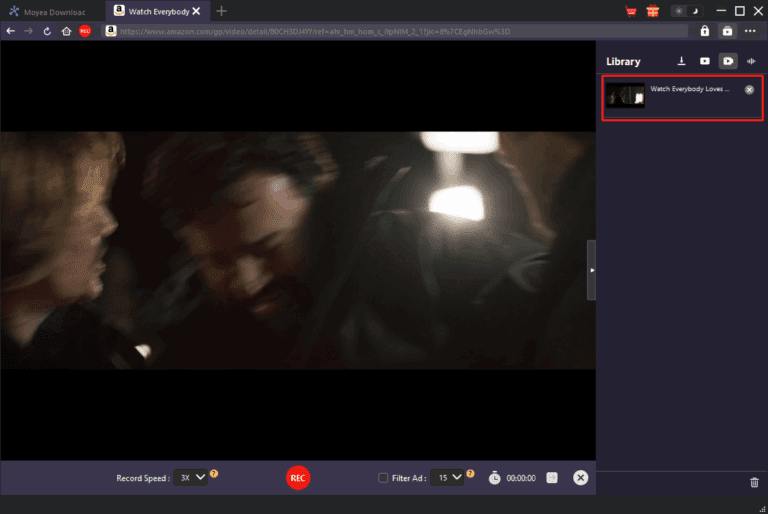768x514 pixels.
Task: Click the red REC button in bottom bar
Action: [x=297, y=478]
